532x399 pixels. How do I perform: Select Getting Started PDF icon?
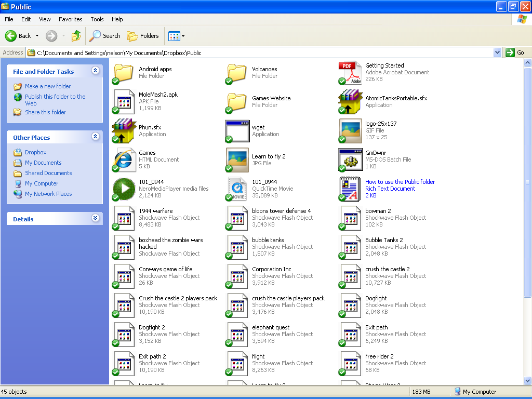[x=350, y=73]
